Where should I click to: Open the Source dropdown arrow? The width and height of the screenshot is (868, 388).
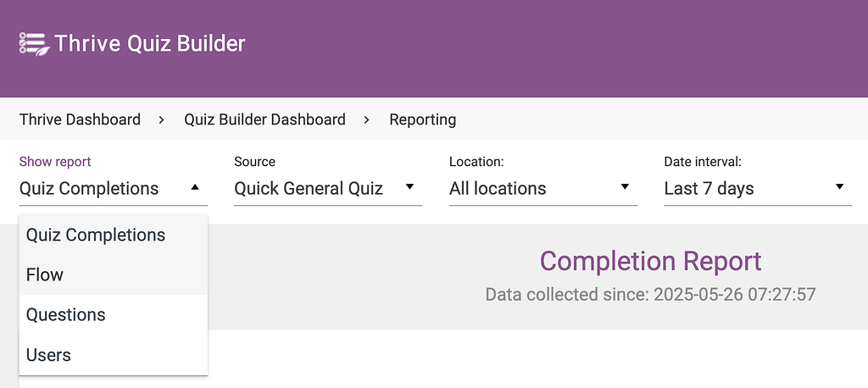pyautogui.click(x=409, y=187)
